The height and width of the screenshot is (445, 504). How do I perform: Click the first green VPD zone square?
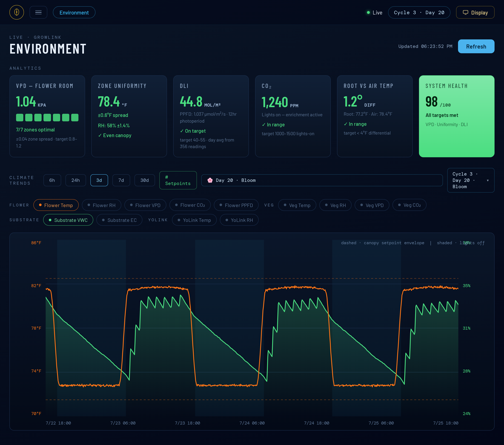(20, 118)
